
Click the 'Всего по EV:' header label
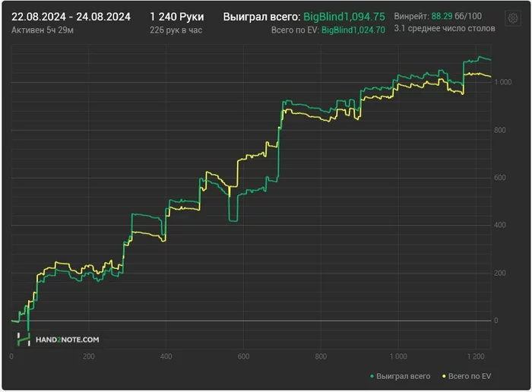(x=295, y=30)
